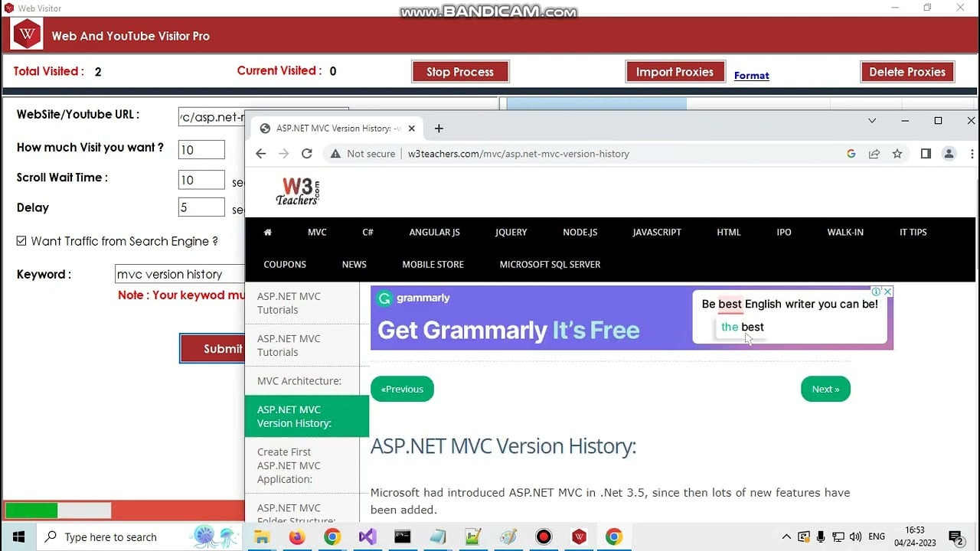Screen dimensions: 980x551
Task: Open the Format link beside Import Proxies
Action: point(751,76)
